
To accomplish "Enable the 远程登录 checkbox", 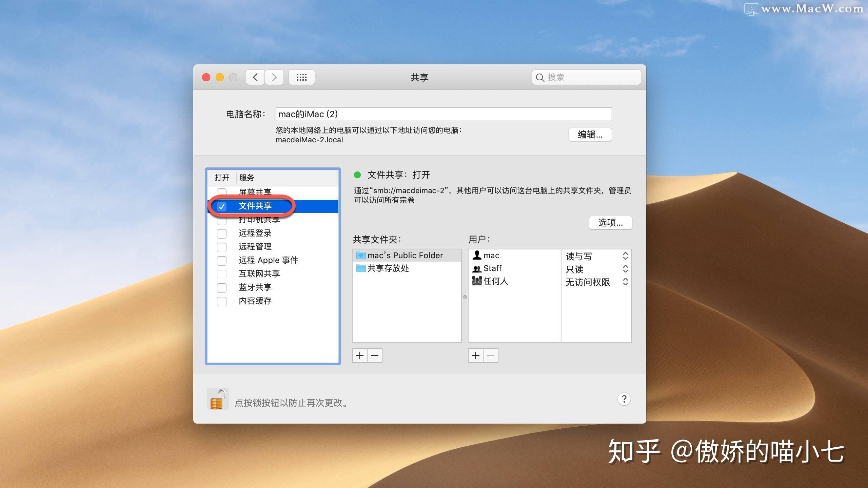I will (x=222, y=233).
